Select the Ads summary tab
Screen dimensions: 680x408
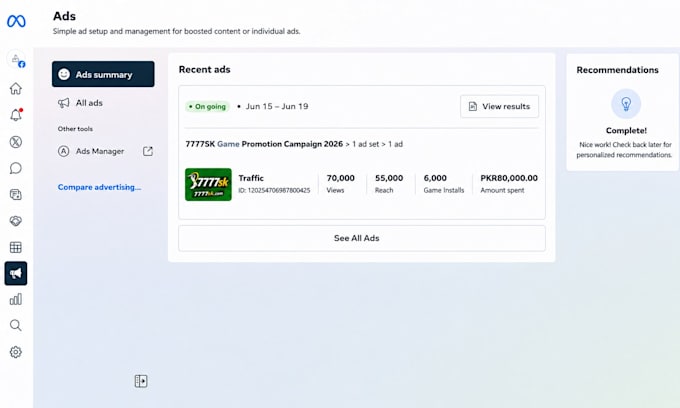(x=103, y=74)
